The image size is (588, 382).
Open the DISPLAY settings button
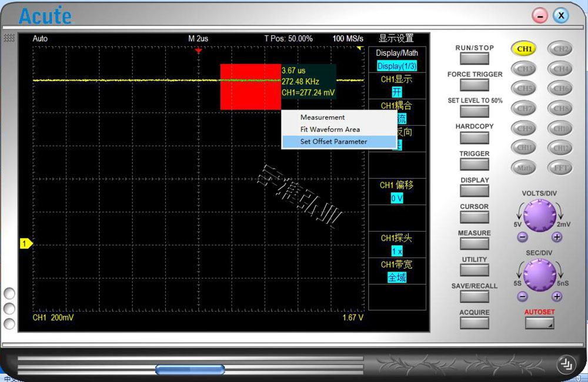(475, 191)
